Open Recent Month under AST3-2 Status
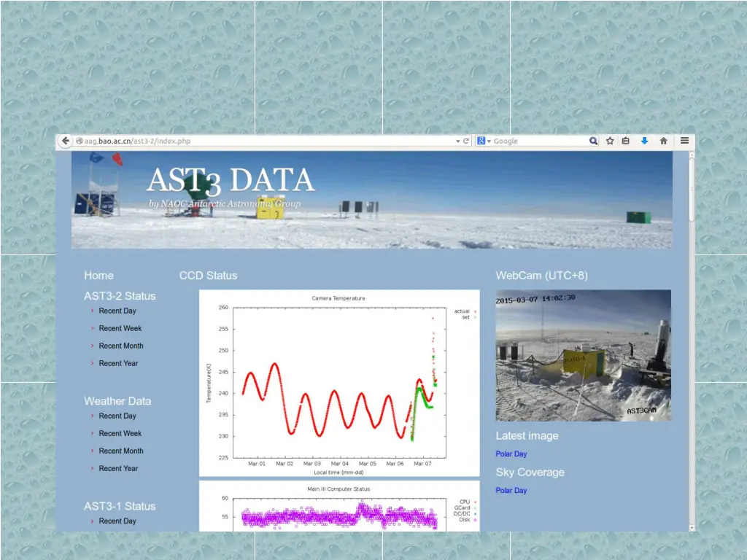The width and height of the screenshot is (747, 560). click(x=121, y=346)
